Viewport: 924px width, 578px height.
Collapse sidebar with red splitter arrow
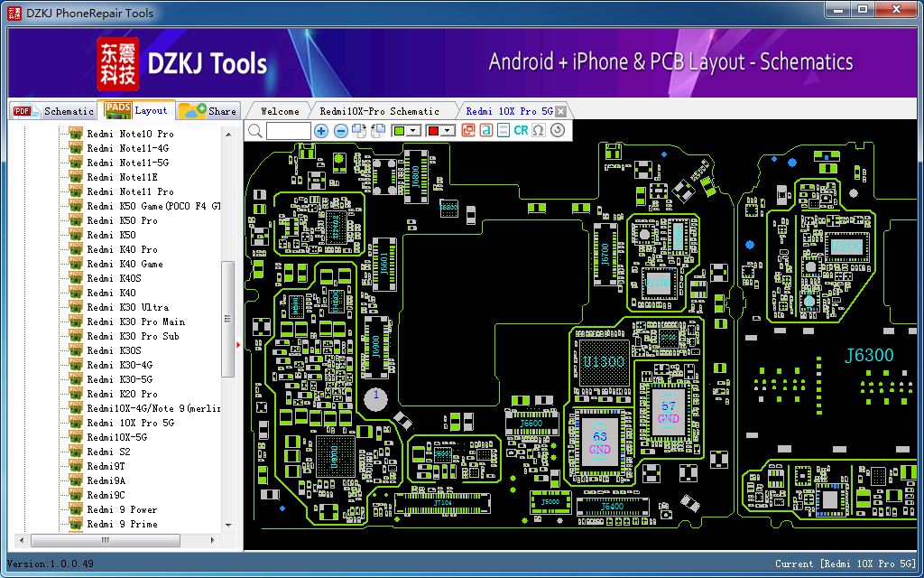pos(238,344)
